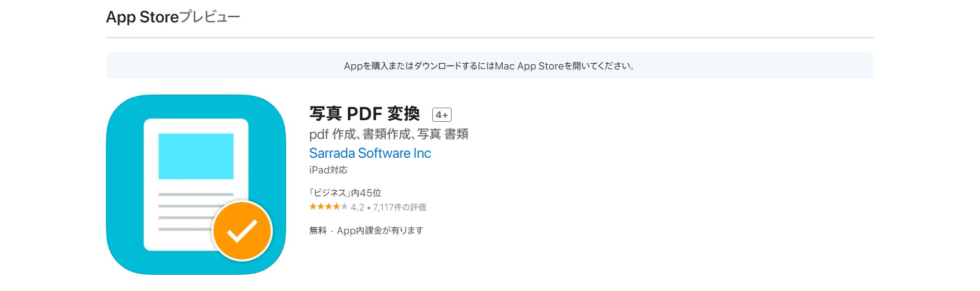Click the subtitle pdf 作成、書類作成、写真 書類
The width and height of the screenshot is (980, 291).
tap(388, 134)
